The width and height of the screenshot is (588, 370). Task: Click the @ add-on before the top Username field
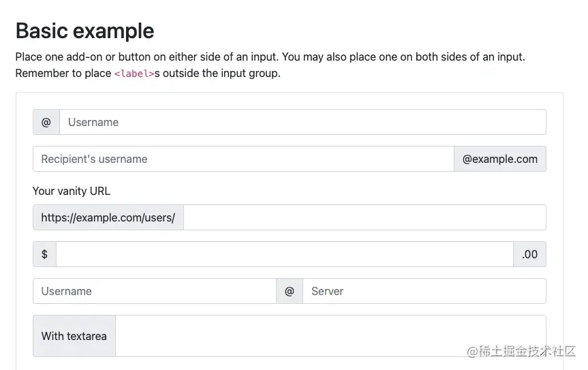click(46, 123)
